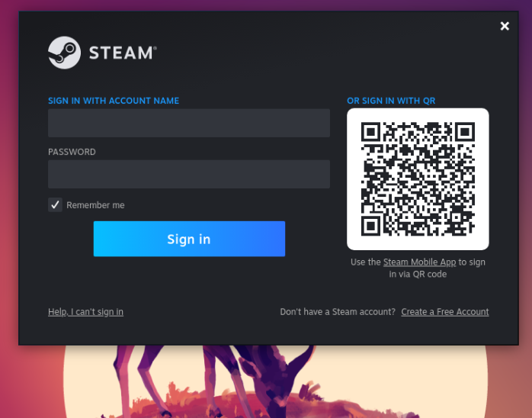Viewport: 532px width, 418px height.
Task: Open the Steam Mobile App link
Action: point(419,262)
